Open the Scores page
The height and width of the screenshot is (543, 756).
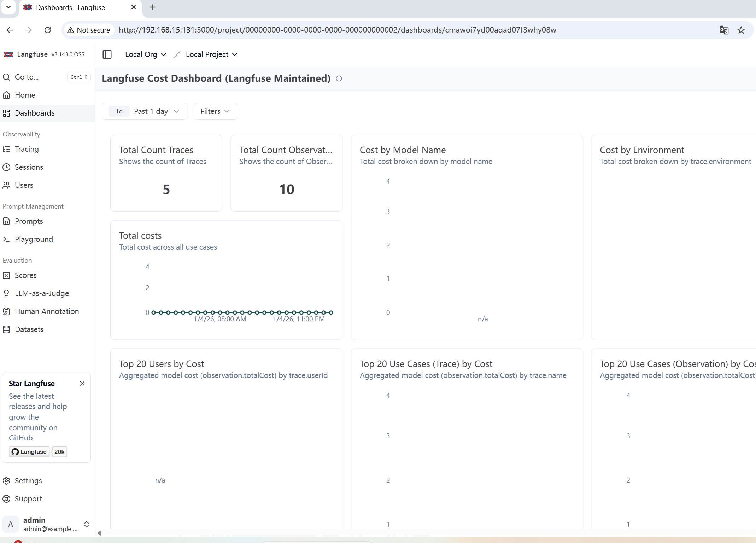click(x=25, y=275)
